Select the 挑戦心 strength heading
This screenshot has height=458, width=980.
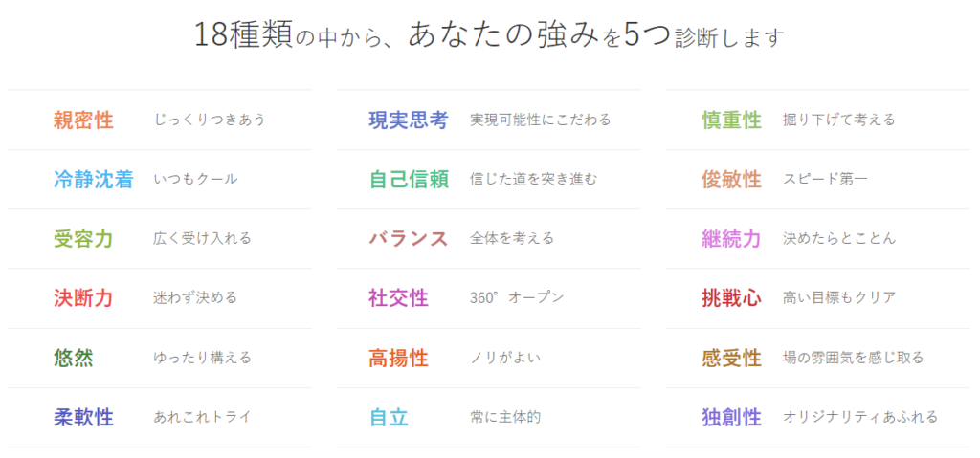point(731,298)
